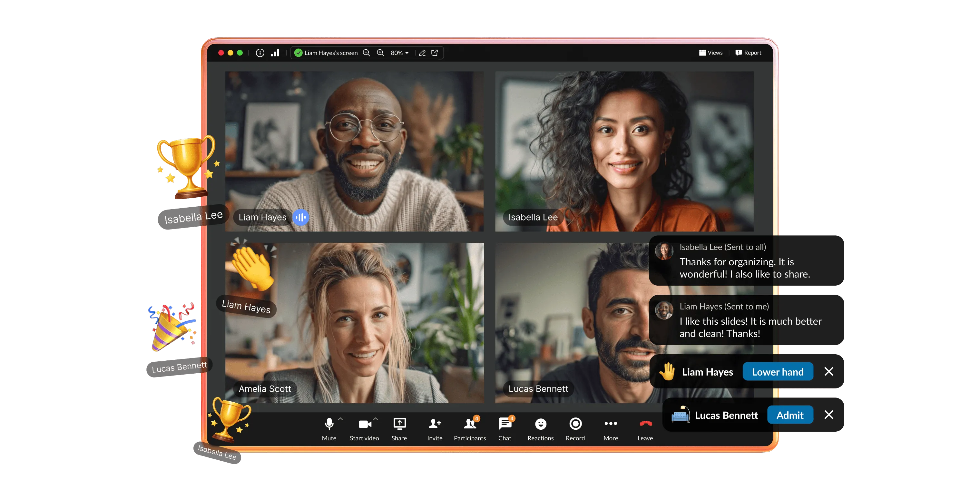
Task: Expand the video settings chevron
Action: click(375, 418)
